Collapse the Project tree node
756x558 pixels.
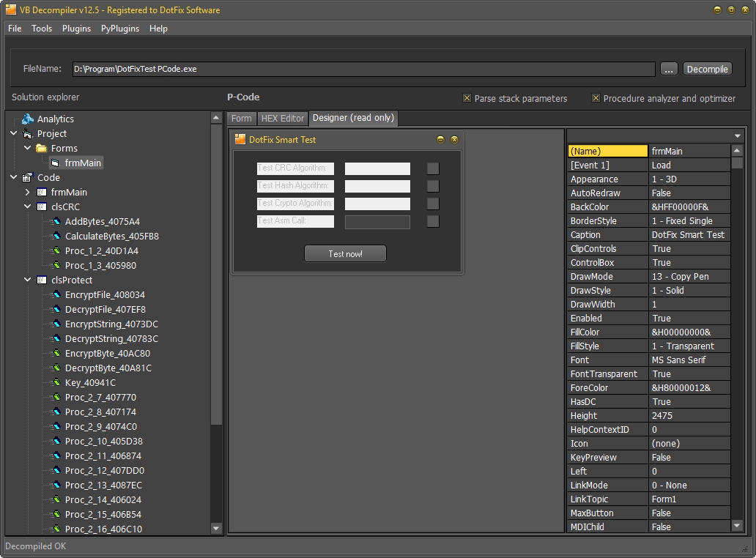coord(13,133)
